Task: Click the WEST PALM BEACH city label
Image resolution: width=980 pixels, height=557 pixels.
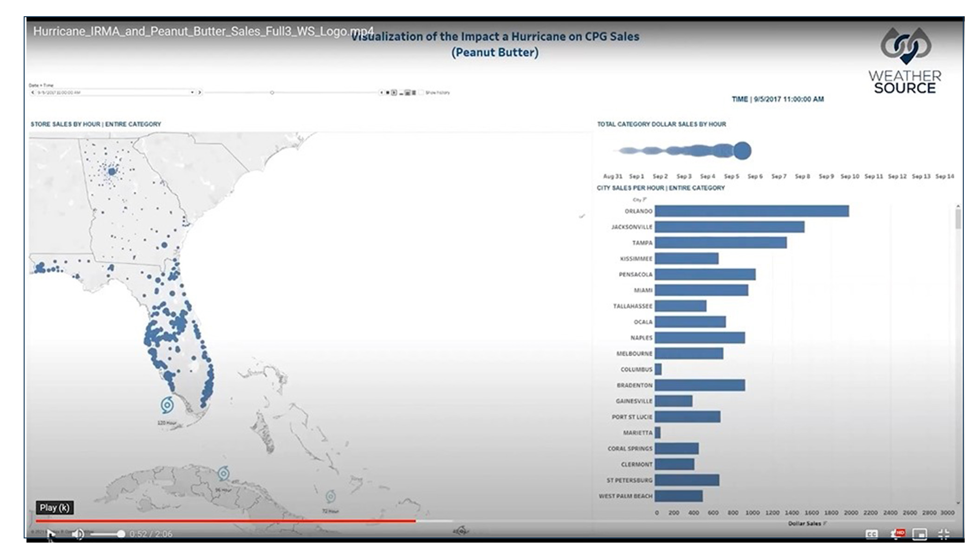Action: [625, 496]
